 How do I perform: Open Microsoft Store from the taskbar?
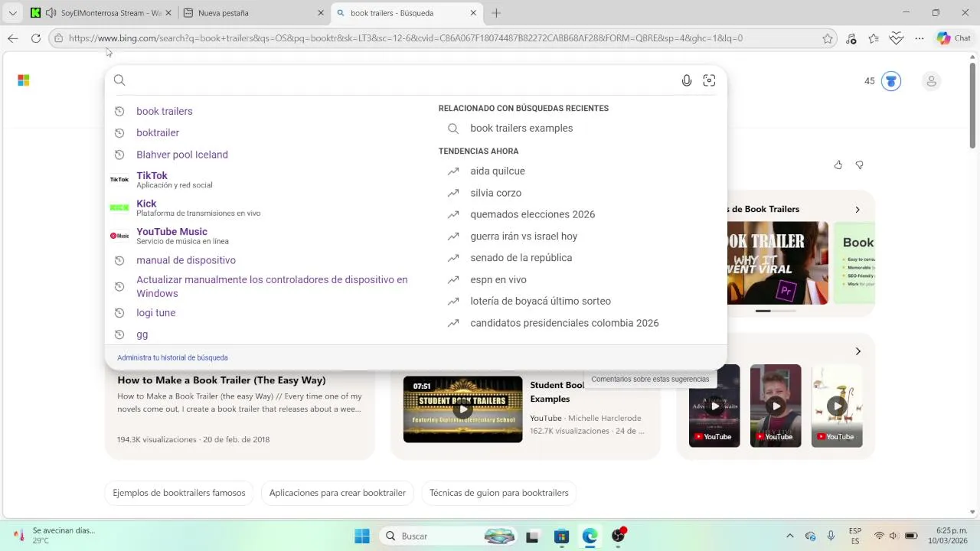click(x=561, y=536)
